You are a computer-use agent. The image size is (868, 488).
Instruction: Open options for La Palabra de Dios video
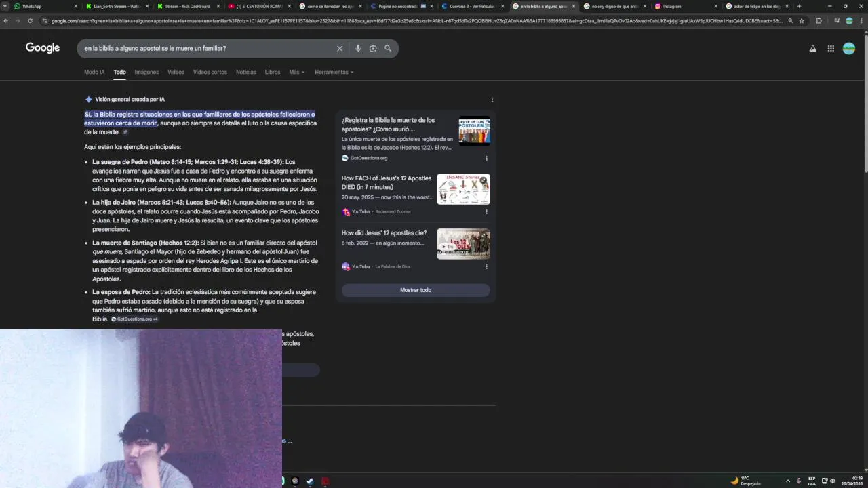(486, 266)
